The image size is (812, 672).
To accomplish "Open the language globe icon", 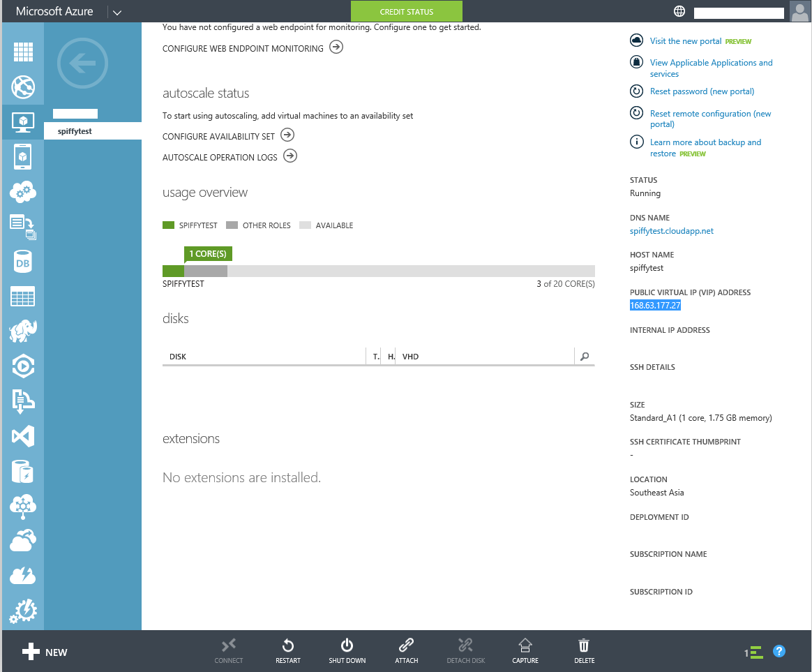I will [679, 11].
